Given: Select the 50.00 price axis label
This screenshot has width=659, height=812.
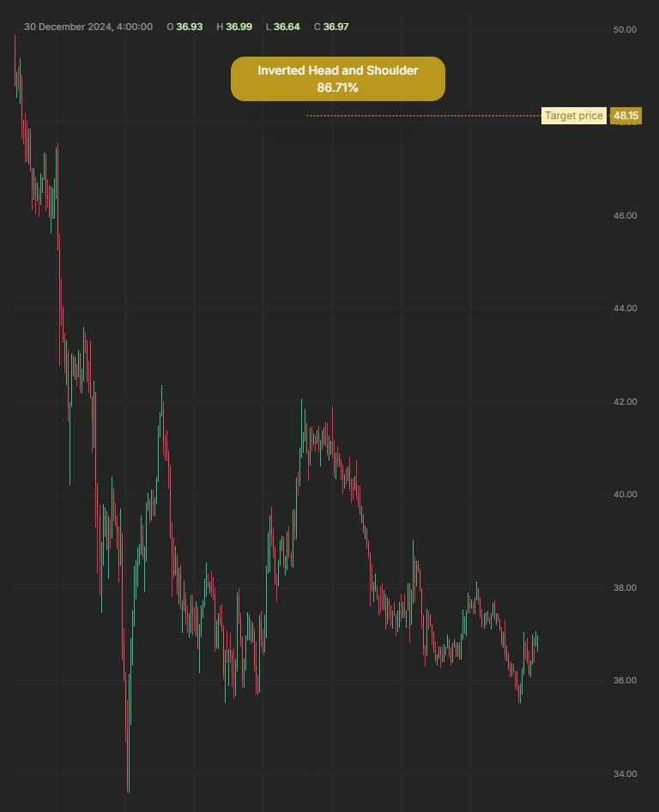Looking at the screenshot, I should click(625, 29).
